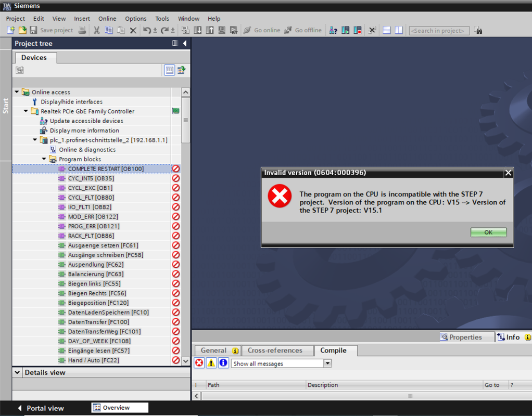The image size is (532, 416).
Task: Click the Cut scissors icon
Action: (x=97, y=30)
